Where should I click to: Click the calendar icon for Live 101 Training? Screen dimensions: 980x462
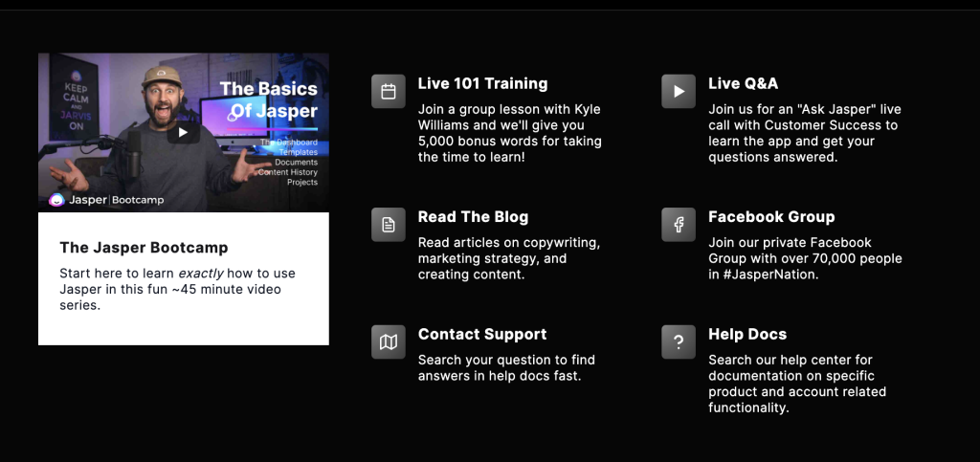click(389, 91)
